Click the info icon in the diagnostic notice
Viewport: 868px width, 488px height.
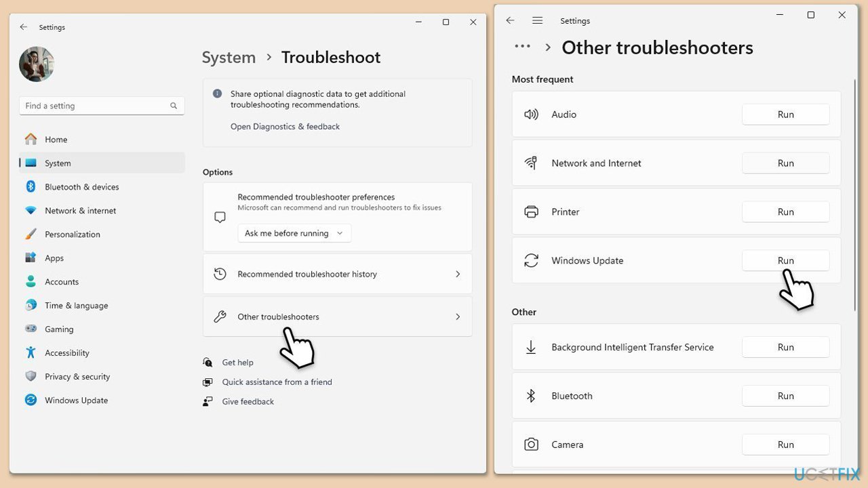[x=217, y=94]
